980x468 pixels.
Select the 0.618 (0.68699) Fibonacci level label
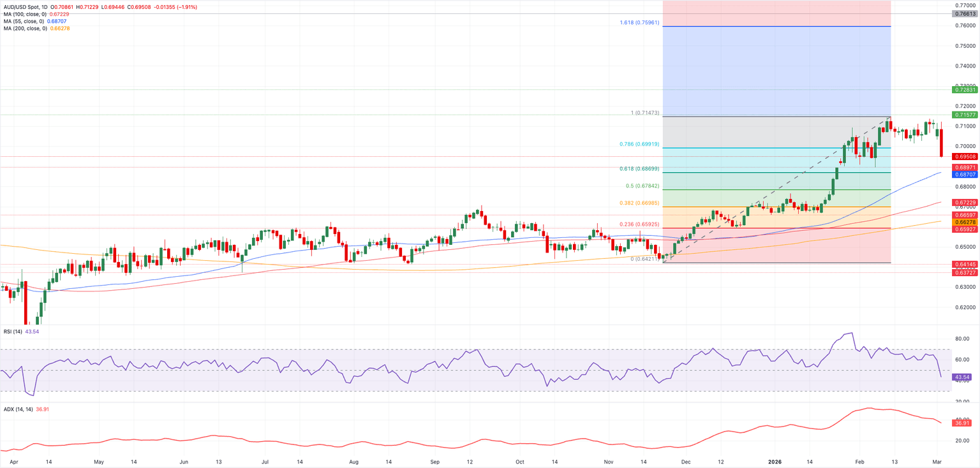638,168
